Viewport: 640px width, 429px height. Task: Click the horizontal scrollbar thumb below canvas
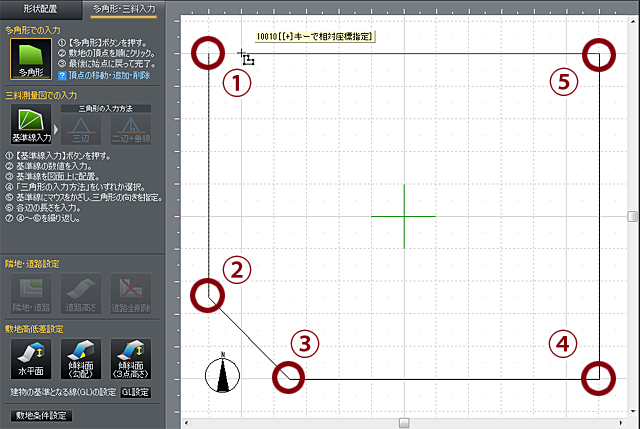pyautogui.click(x=404, y=422)
